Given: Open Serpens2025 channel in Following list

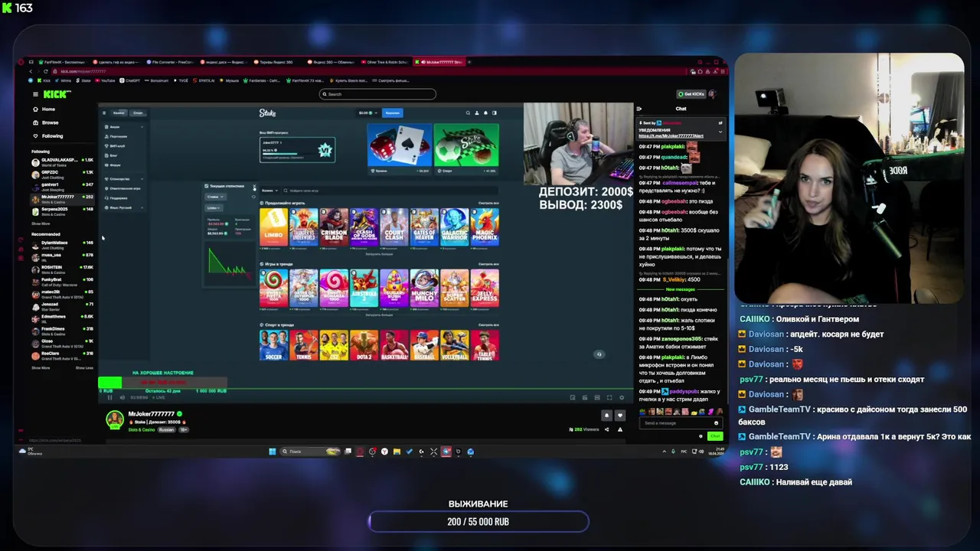Looking at the screenshot, I should [62, 210].
